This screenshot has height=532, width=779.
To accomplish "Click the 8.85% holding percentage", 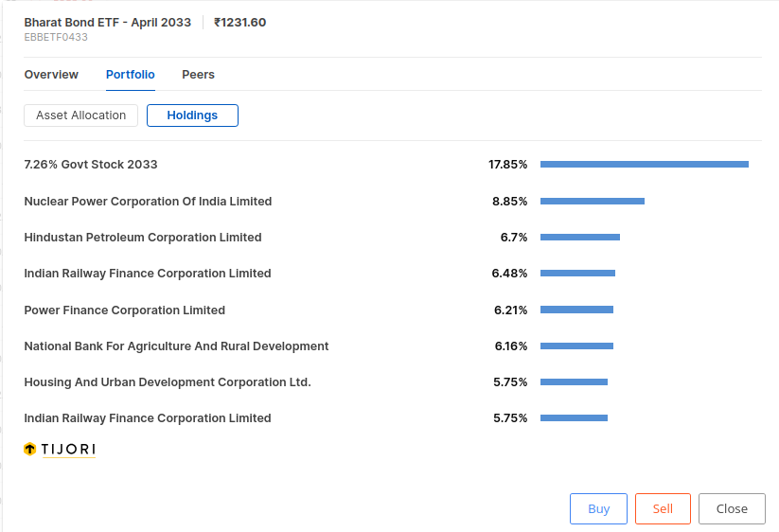I will (x=510, y=202).
